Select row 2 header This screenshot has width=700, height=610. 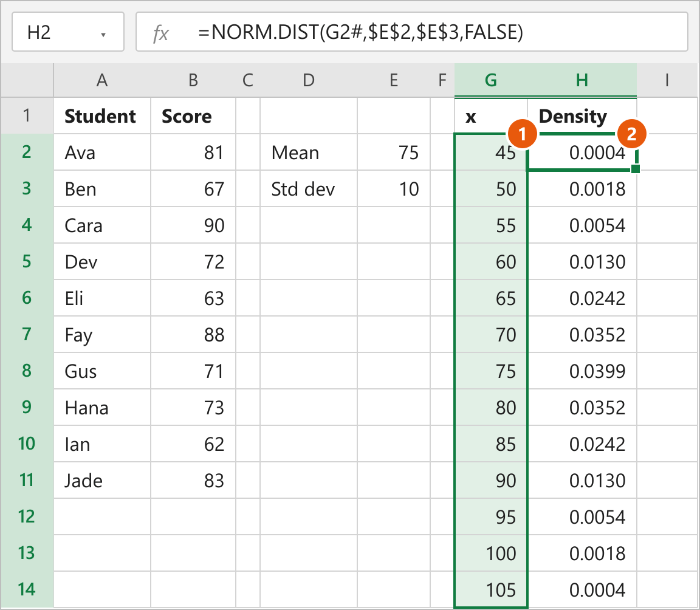[27, 152]
